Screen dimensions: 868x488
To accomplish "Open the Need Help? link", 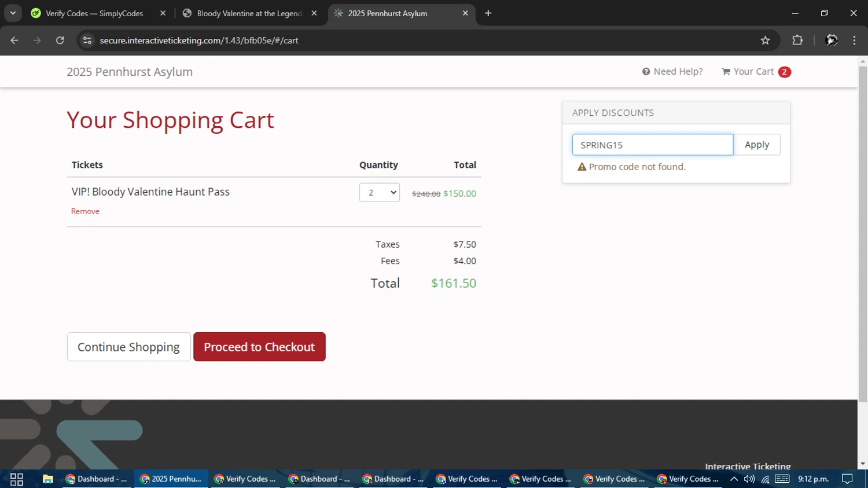I will pyautogui.click(x=672, y=72).
